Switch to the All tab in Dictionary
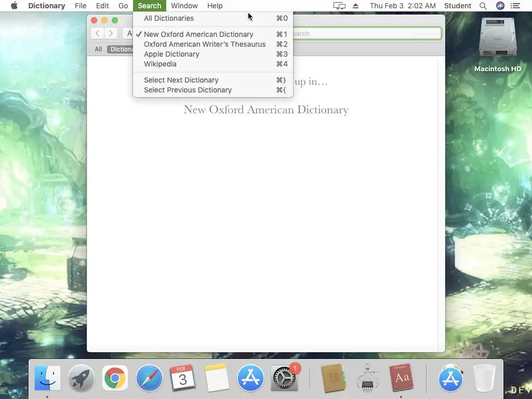Image resolution: width=532 pixels, height=399 pixels. tap(98, 49)
